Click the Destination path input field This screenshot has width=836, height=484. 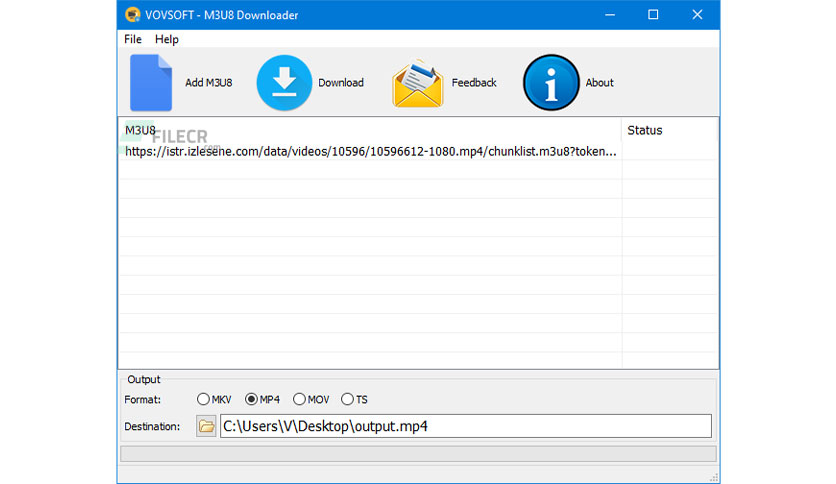(x=465, y=426)
